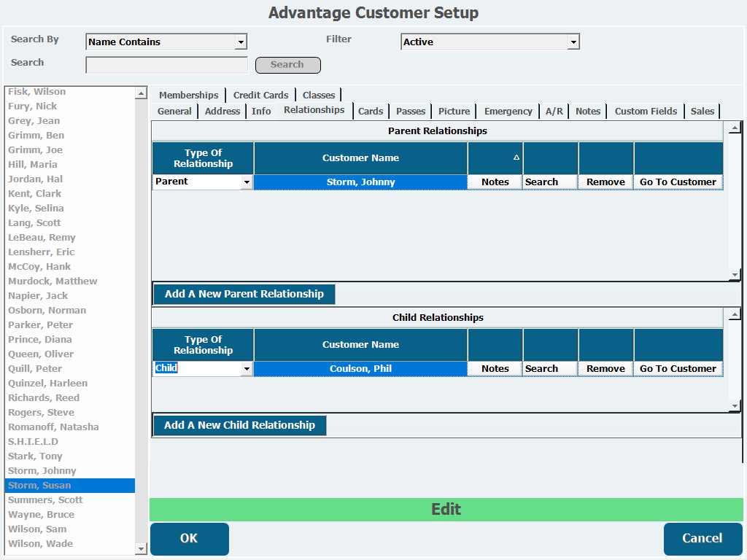Select Storm, Johnny in customer list
The height and width of the screenshot is (560, 747).
[x=70, y=470]
